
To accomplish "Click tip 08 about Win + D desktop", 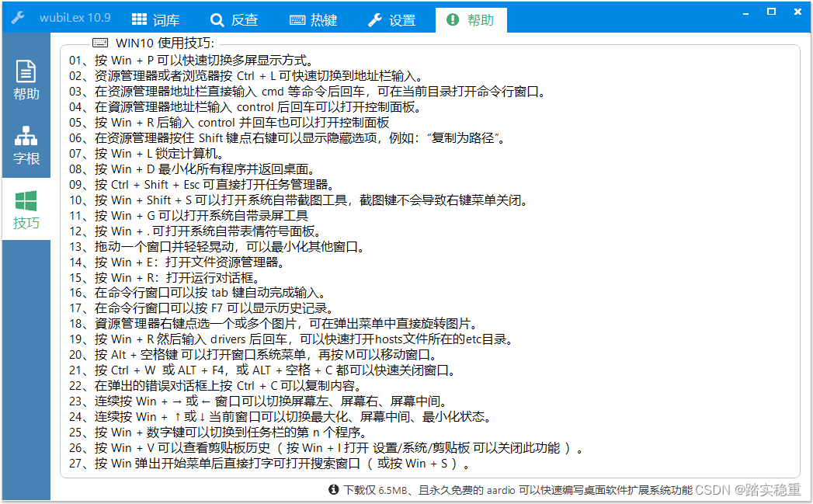I will (x=192, y=169).
